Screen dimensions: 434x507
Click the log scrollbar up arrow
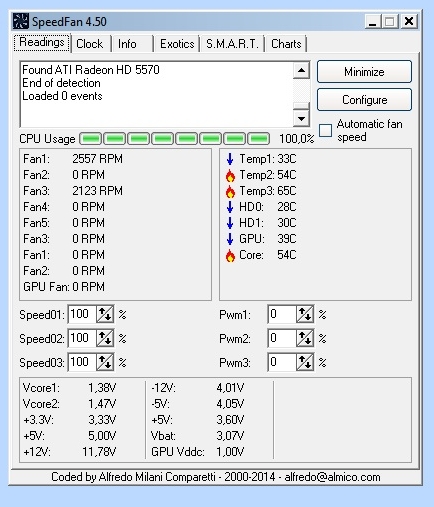point(301,70)
